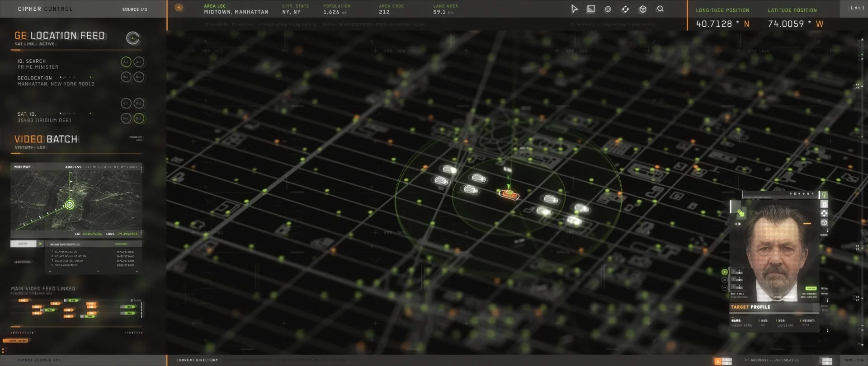Click the green arrow icon on target photo
The width and height of the screenshot is (868, 366).
[741, 213]
